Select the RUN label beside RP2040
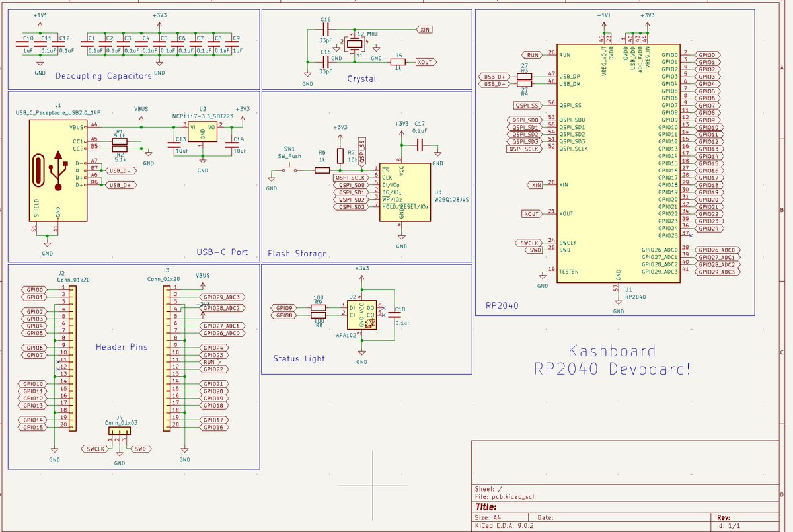 [532, 55]
